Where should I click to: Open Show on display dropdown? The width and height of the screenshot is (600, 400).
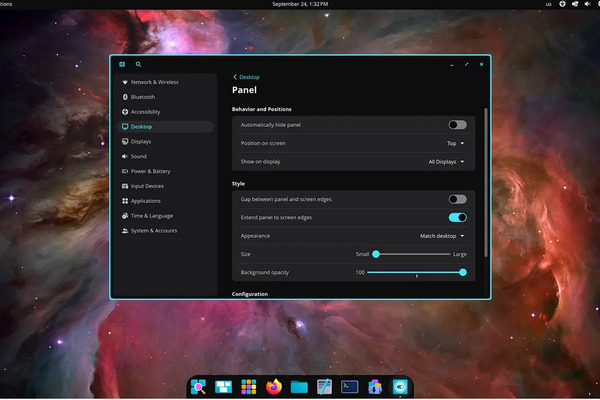coord(446,162)
